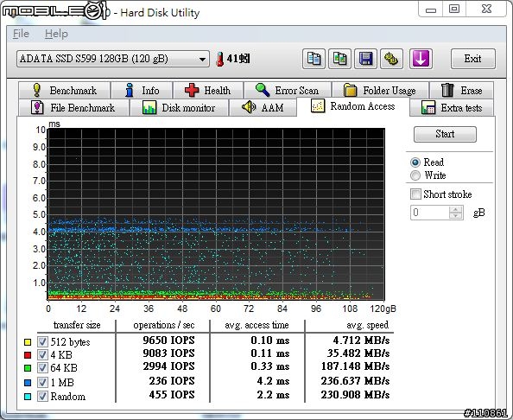
Task: Go to the Error Scan tab
Action: point(288,91)
